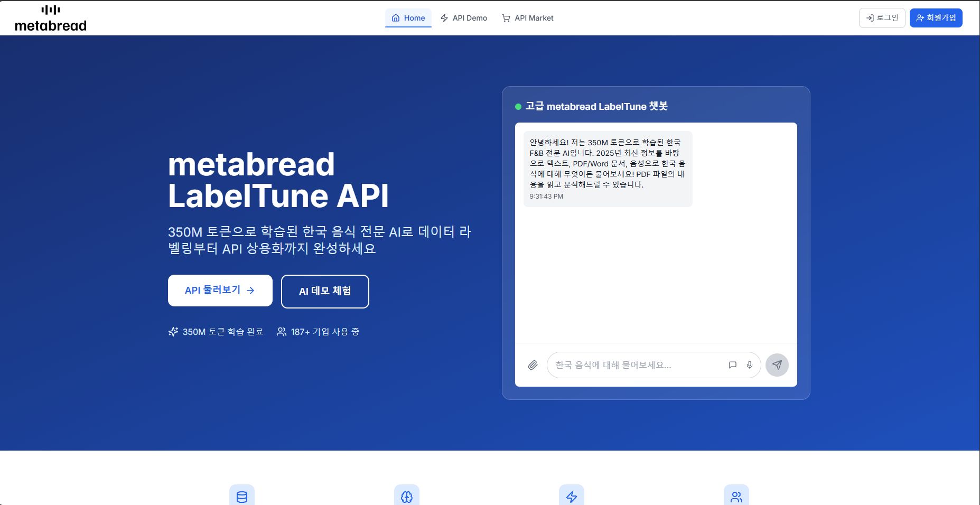Go to the API Market tab
This screenshot has width=980, height=505.
coord(528,18)
